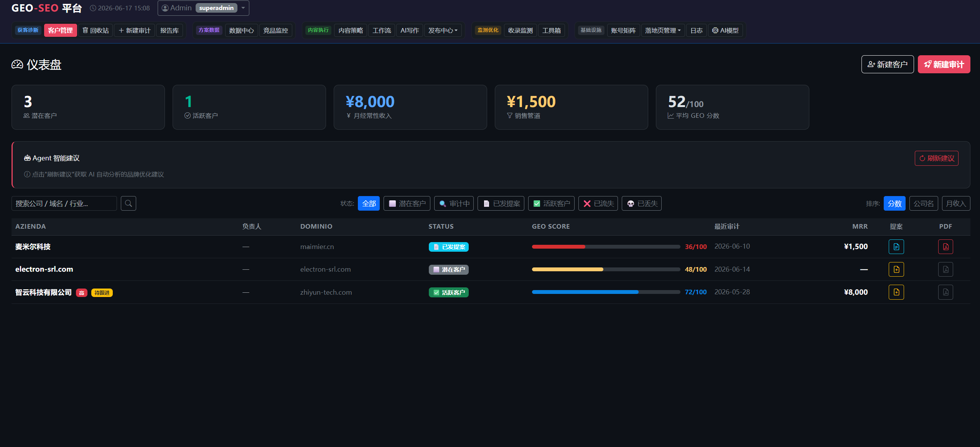Open 客户管理 in the navigation
This screenshot has height=447, width=980.
60,30
